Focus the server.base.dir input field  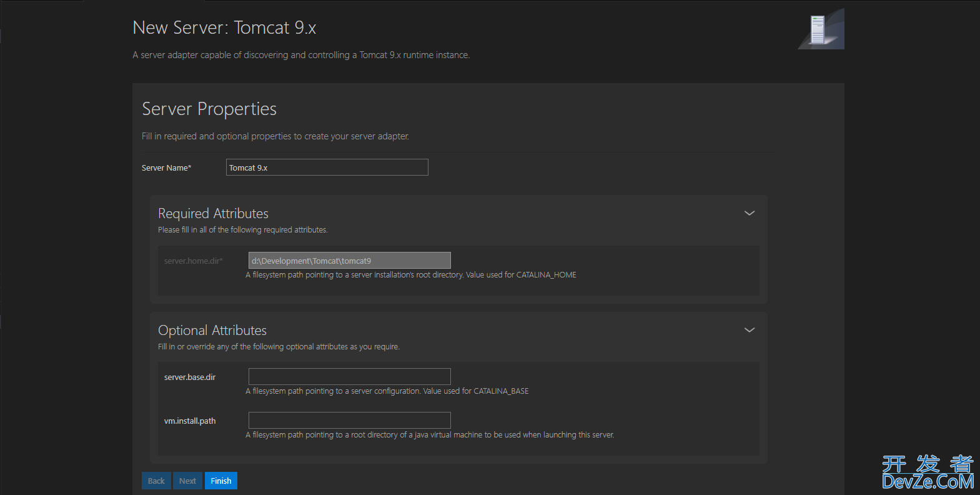(x=350, y=376)
